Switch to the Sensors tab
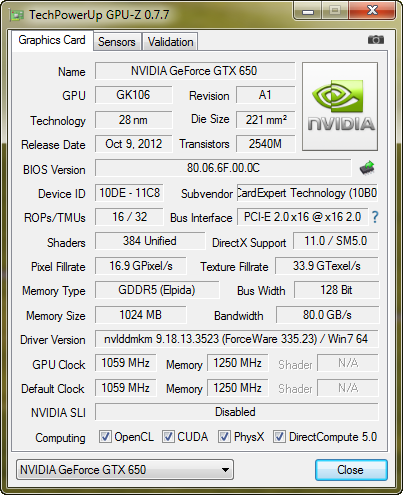 coord(117,42)
